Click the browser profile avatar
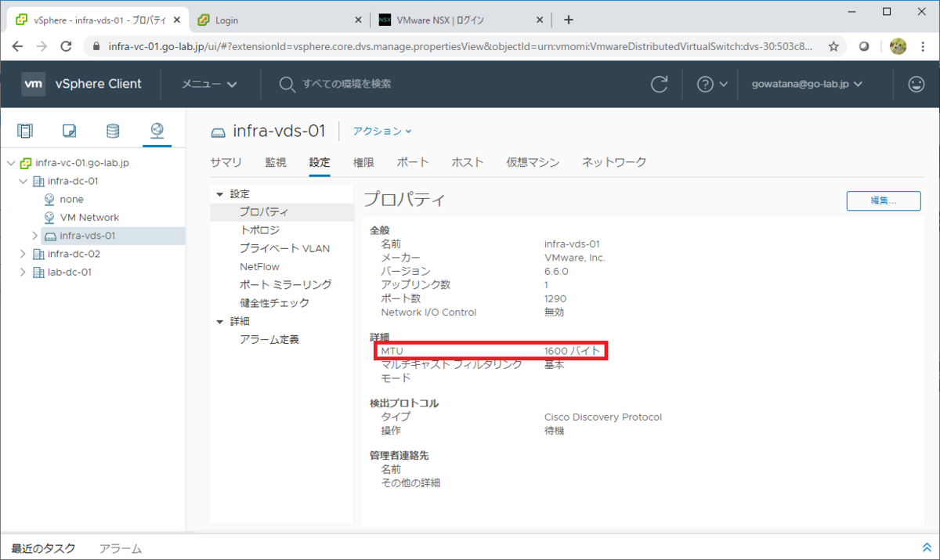This screenshot has height=560, width=940. tap(898, 46)
